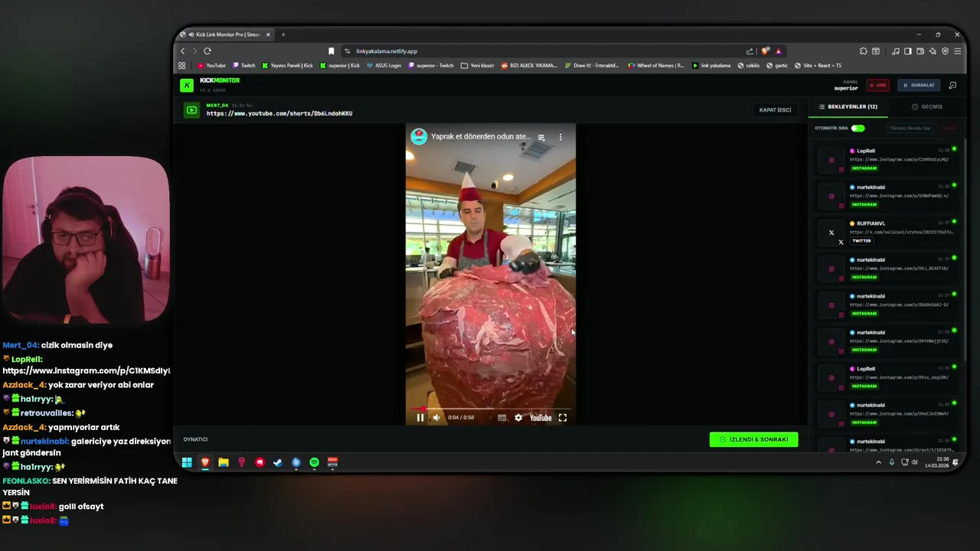980x551 pixels.
Task: Click the TWITTER tag on RUFFIANVL item
Action: point(861,240)
